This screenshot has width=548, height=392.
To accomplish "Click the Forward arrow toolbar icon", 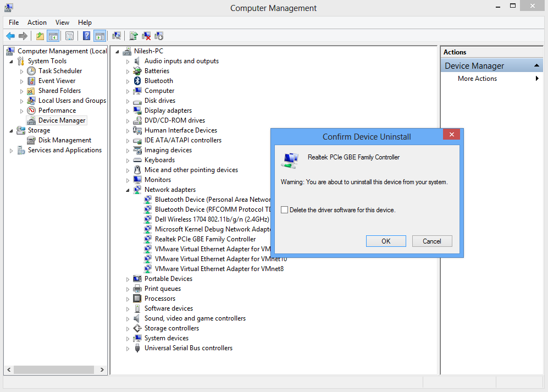I will click(x=23, y=36).
